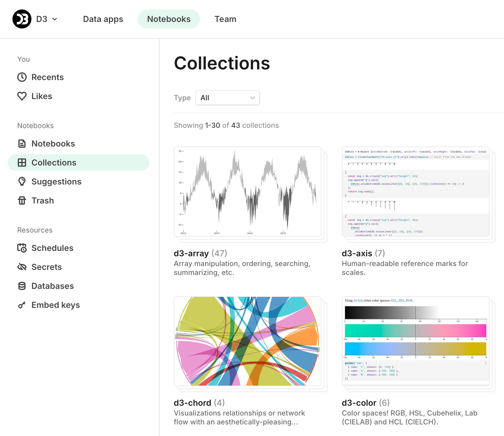Open the d3-array collection

[x=191, y=253]
